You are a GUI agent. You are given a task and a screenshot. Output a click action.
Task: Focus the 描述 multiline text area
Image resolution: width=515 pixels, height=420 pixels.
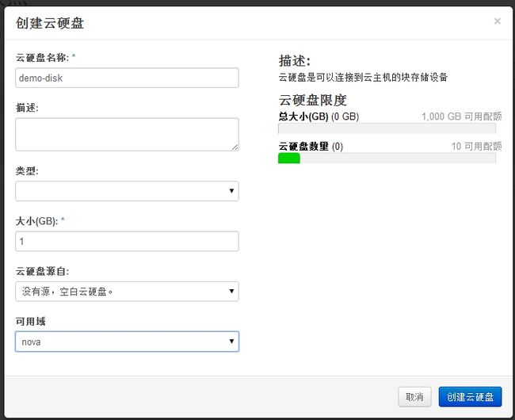point(127,135)
